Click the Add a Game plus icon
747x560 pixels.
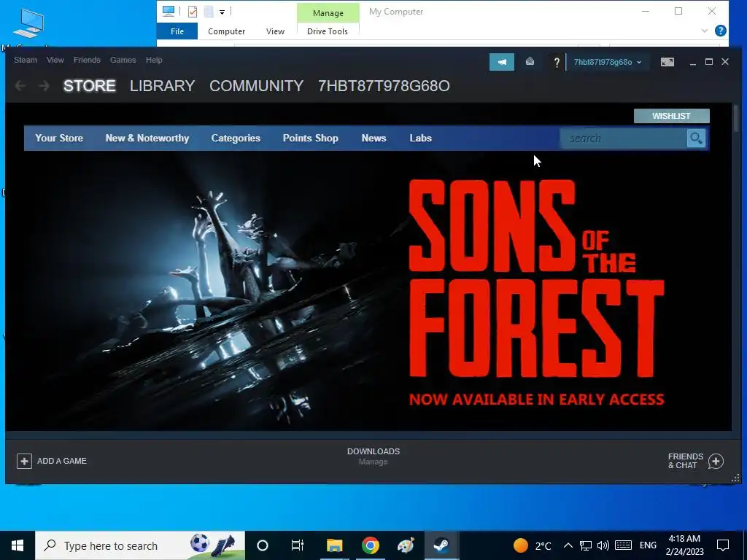click(24, 461)
